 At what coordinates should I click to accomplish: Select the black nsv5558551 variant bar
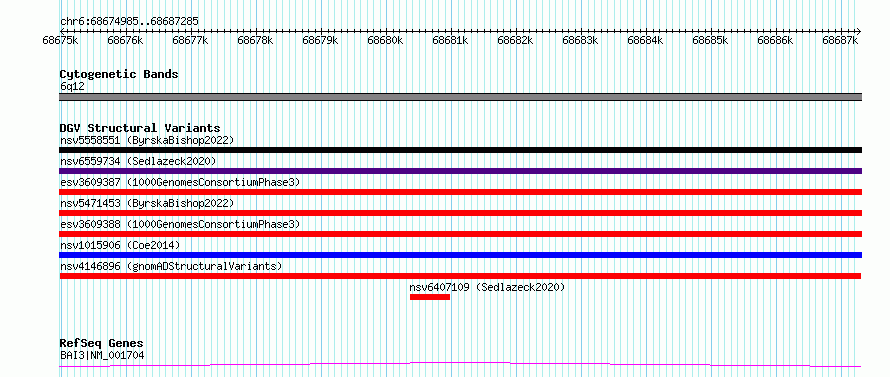(460, 150)
